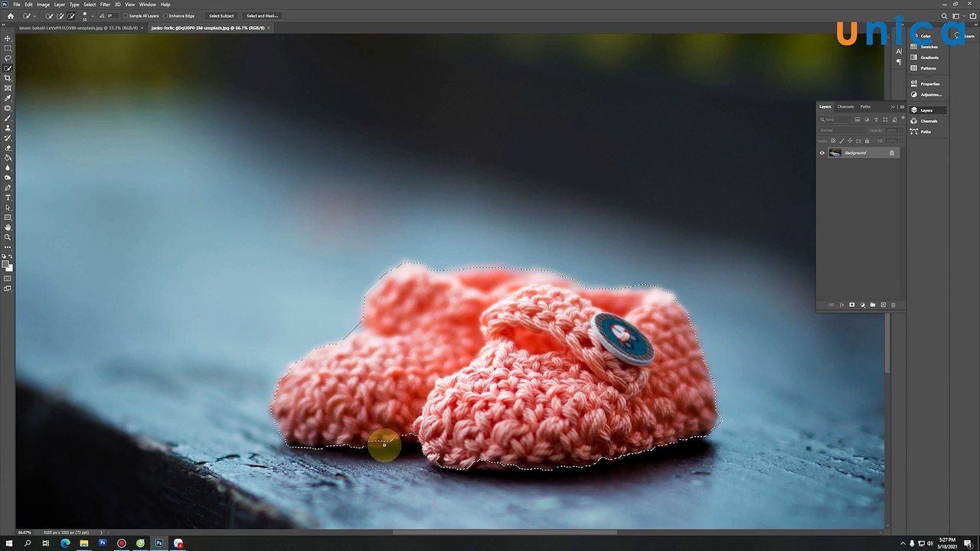This screenshot has width=980, height=551.
Task: Toggle lock transparent pixels in Layers panel
Action: [833, 141]
